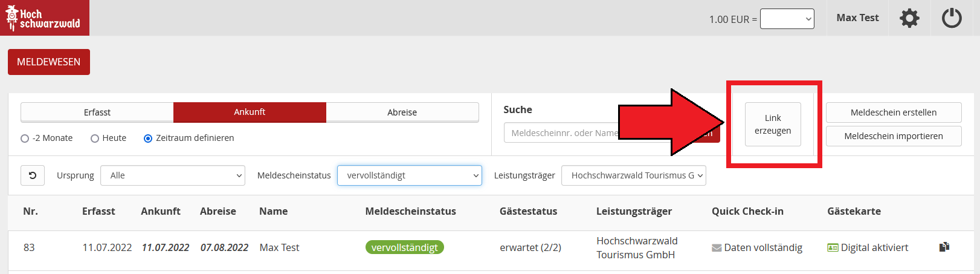Open the Leistungsträger dropdown

633,175
